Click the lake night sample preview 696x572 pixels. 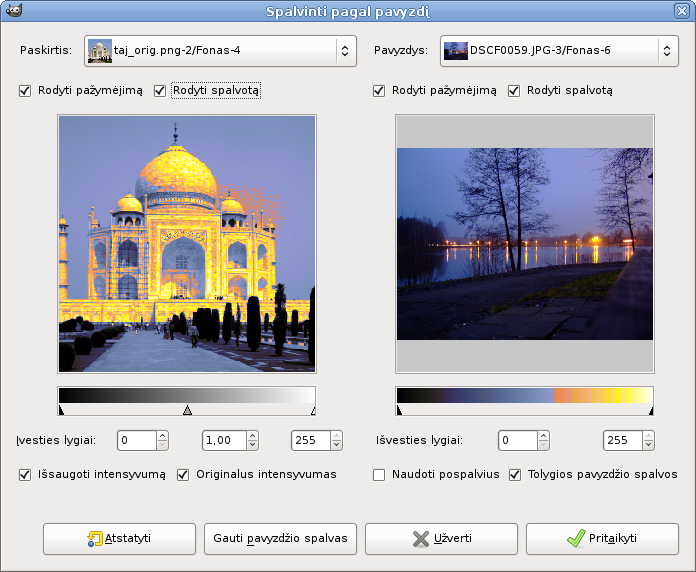(x=525, y=244)
